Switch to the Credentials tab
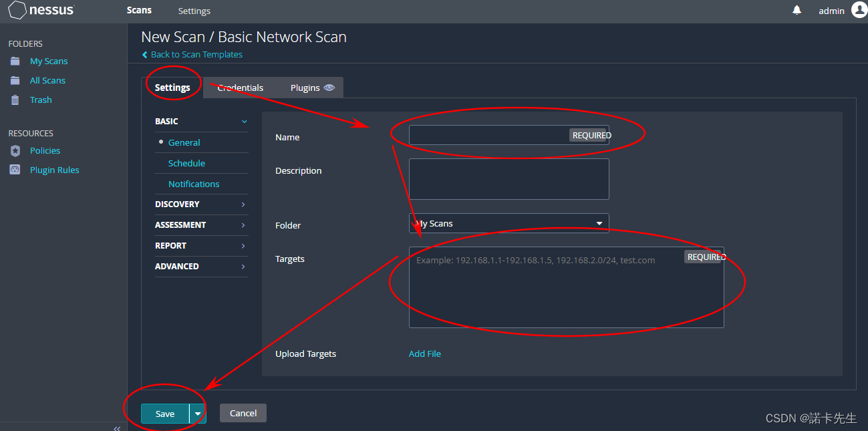 tap(241, 88)
